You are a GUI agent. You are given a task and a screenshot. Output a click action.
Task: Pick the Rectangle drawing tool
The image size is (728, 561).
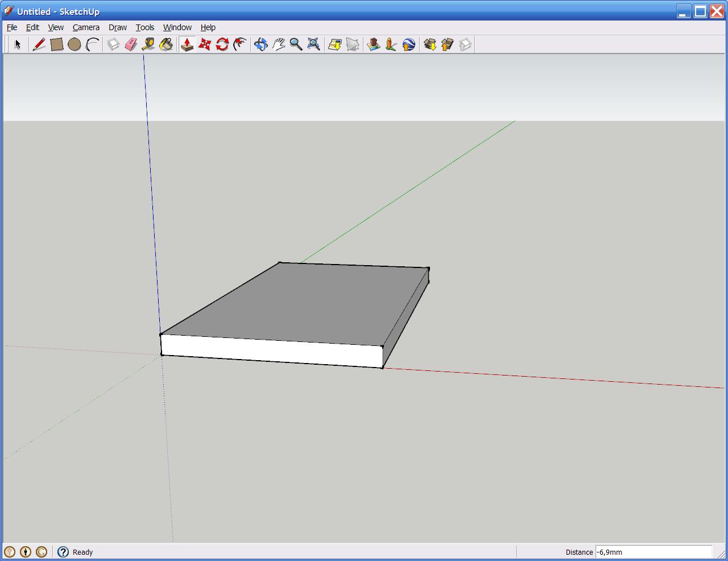tap(56, 44)
